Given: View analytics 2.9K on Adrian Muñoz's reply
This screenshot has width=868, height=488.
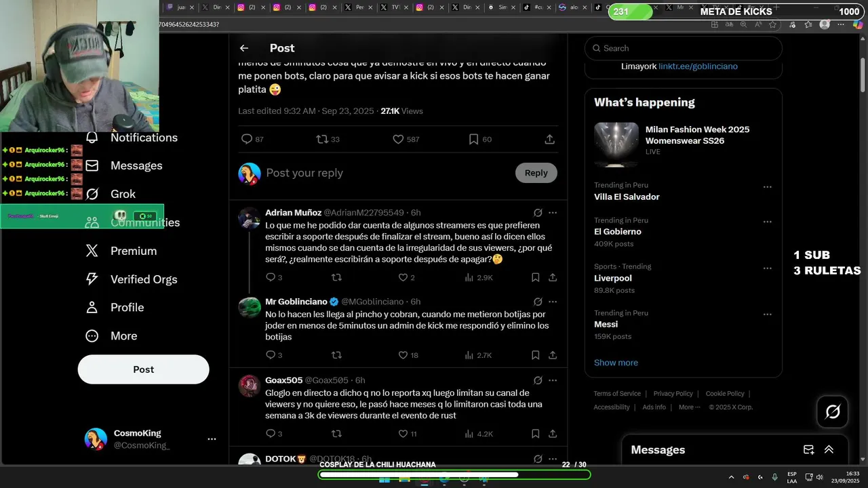Looking at the screenshot, I should [479, 277].
